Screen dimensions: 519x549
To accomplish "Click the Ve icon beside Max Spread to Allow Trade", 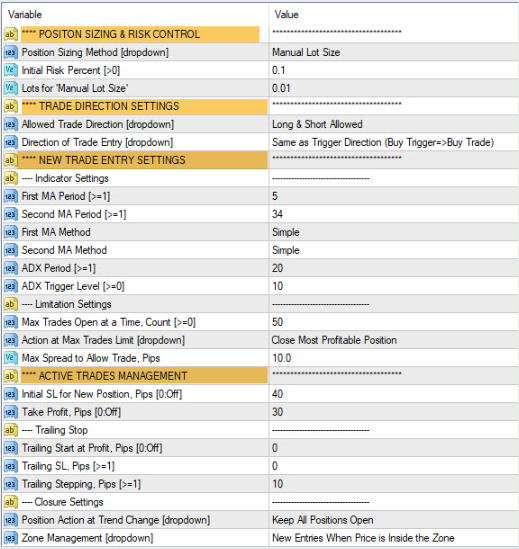I will (11, 358).
